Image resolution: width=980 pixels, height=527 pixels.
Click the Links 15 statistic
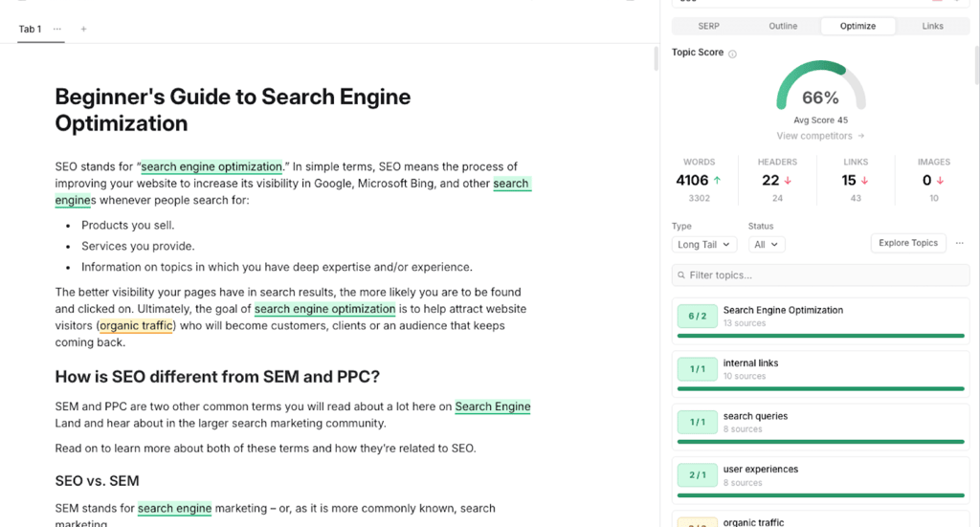(x=856, y=180)
